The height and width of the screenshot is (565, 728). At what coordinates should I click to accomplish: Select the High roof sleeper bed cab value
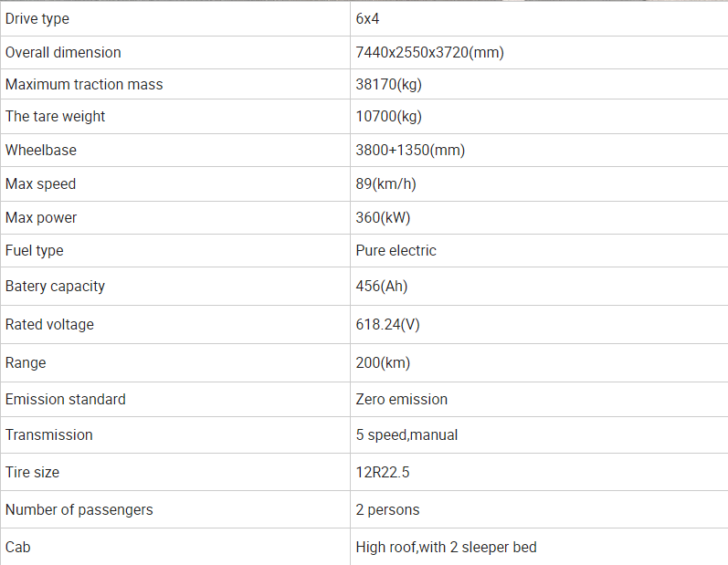click(x=446, y=548)
